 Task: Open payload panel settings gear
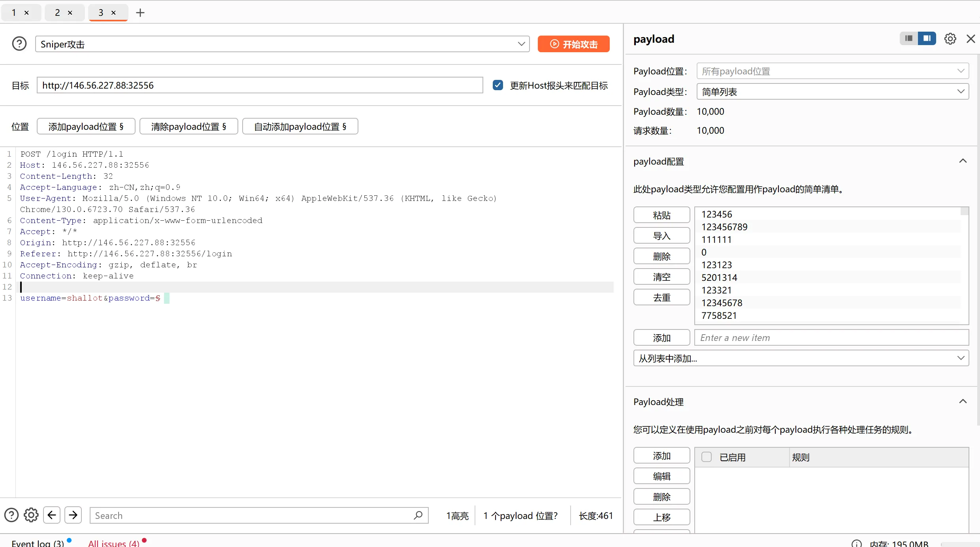pyautogui.click(x=950, y=39)
